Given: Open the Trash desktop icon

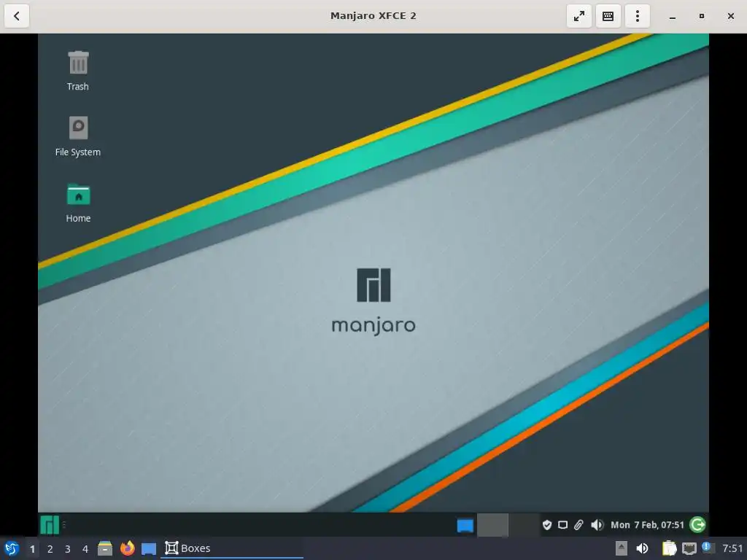Looking at the screenshot, I should click(77, 71).
